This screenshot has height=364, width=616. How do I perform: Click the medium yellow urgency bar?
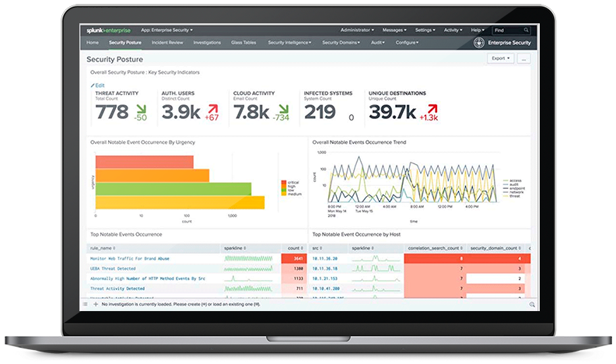[180, 202]
